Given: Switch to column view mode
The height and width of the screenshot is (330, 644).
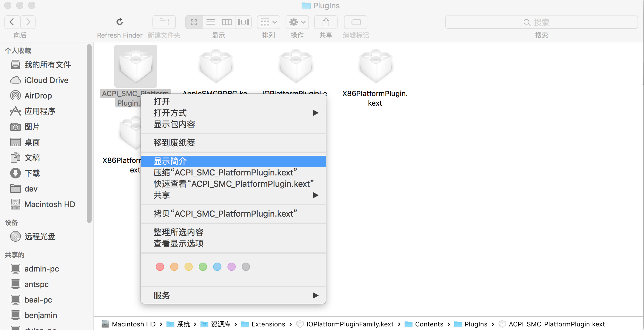Looking at the screenshot, I should point(227,22).
